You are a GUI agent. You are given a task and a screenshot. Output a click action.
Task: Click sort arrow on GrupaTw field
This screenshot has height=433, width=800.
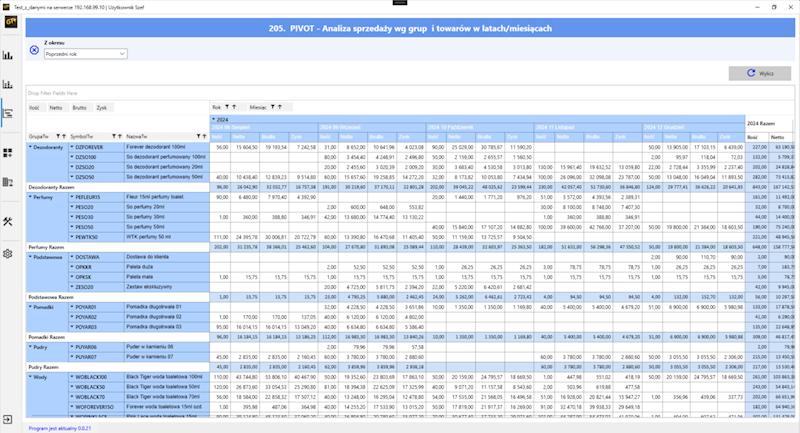point(64,136)
